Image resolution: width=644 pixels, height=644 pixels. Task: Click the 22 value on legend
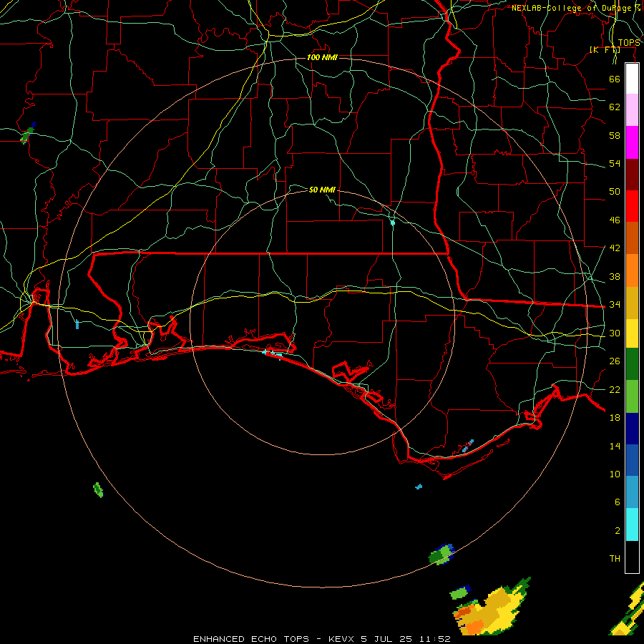(x=615, y=389)
